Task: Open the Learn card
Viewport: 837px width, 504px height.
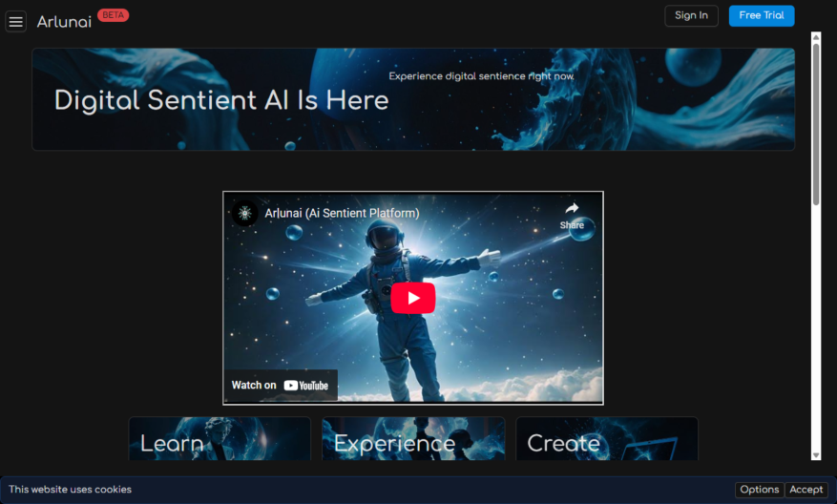Action: coord(220,438)
